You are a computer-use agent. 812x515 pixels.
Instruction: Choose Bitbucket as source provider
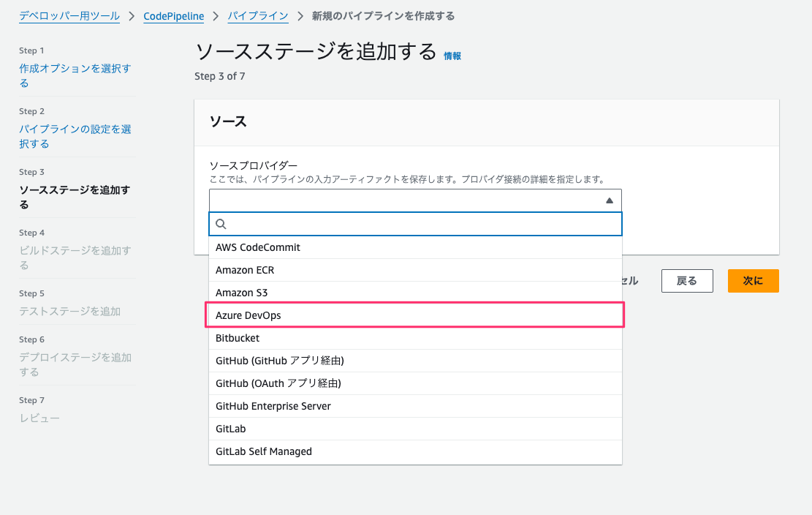click(x=415, y=338)
